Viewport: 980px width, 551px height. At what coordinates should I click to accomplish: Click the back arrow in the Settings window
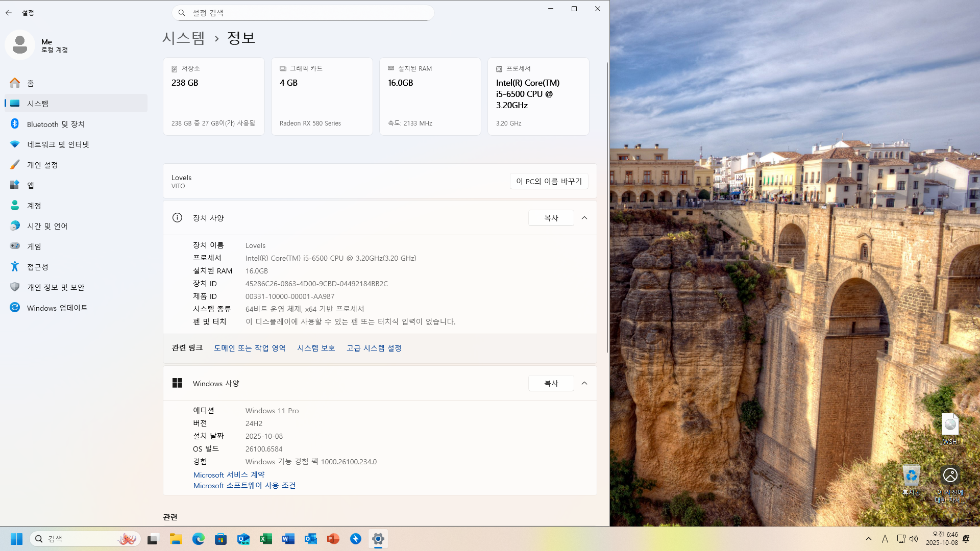click(x=9, y=13)
